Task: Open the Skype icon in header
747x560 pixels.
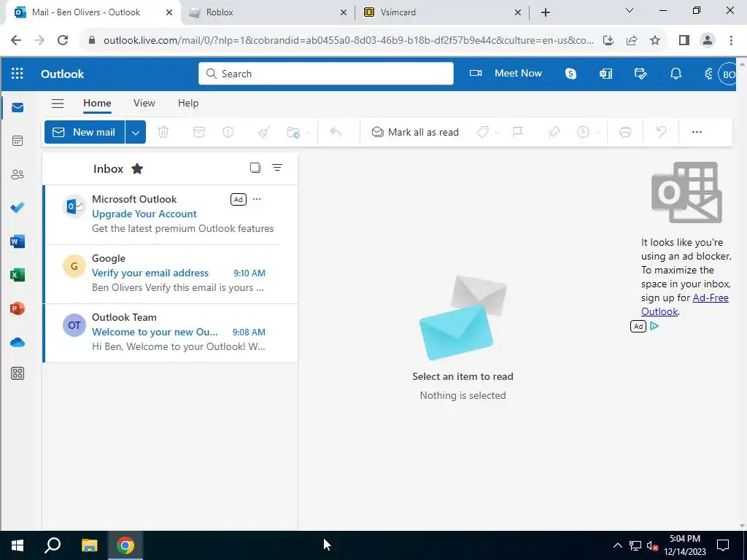Action: tap(570, 74)
